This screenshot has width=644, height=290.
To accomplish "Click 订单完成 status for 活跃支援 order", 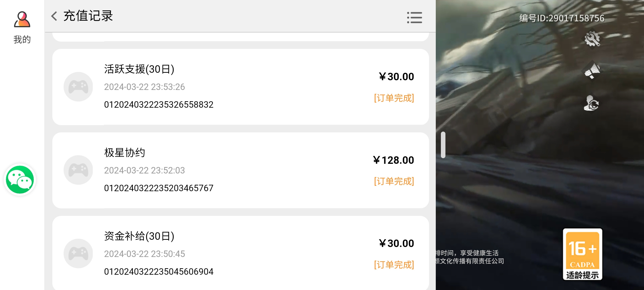I will 394,98.
